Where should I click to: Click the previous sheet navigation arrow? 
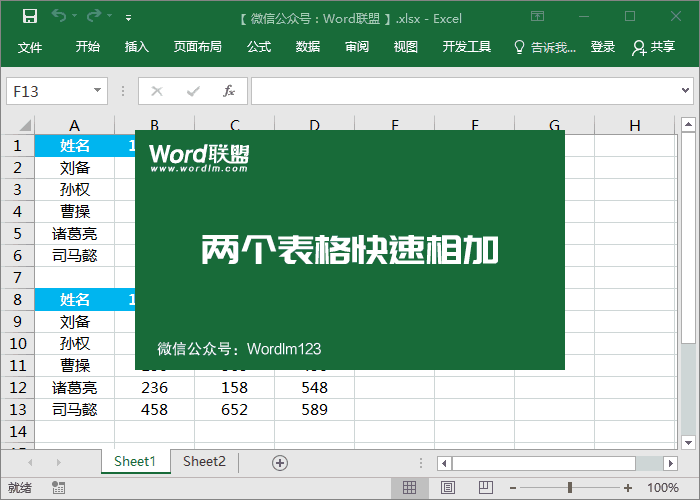coord(30,462)
